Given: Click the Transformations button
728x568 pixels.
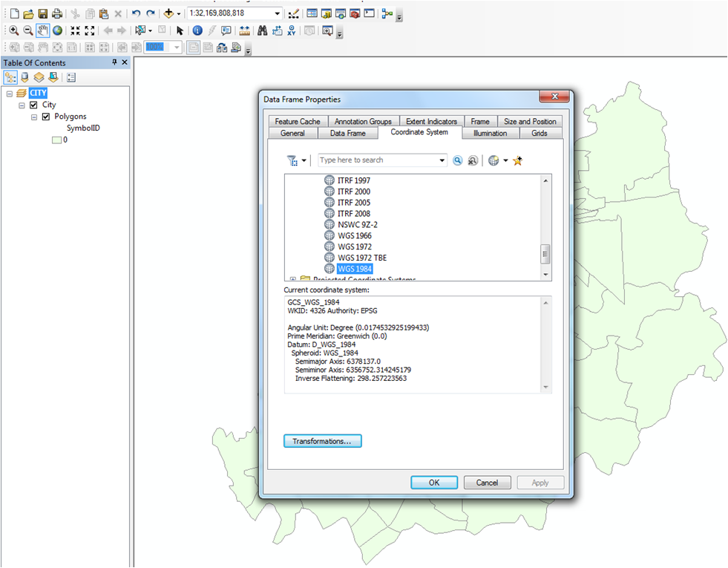Looking at the screenshot, I should tap(322, 441).
